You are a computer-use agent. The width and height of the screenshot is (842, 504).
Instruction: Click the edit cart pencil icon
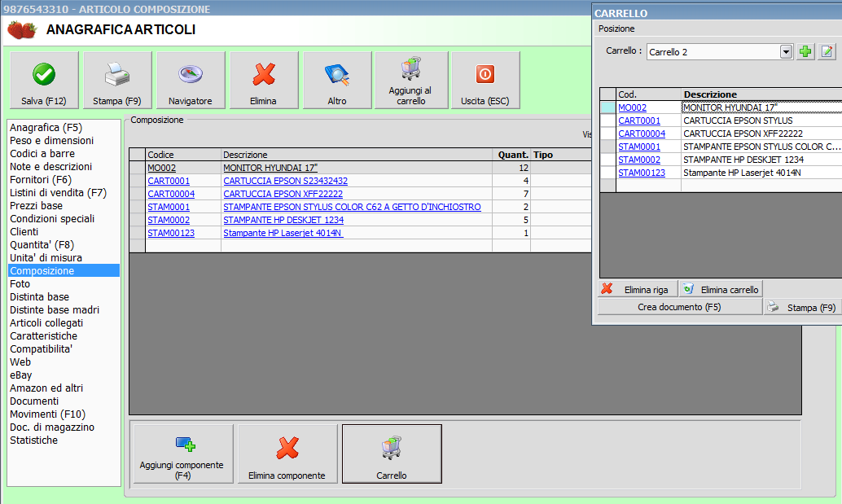click(x=827, y=51)
